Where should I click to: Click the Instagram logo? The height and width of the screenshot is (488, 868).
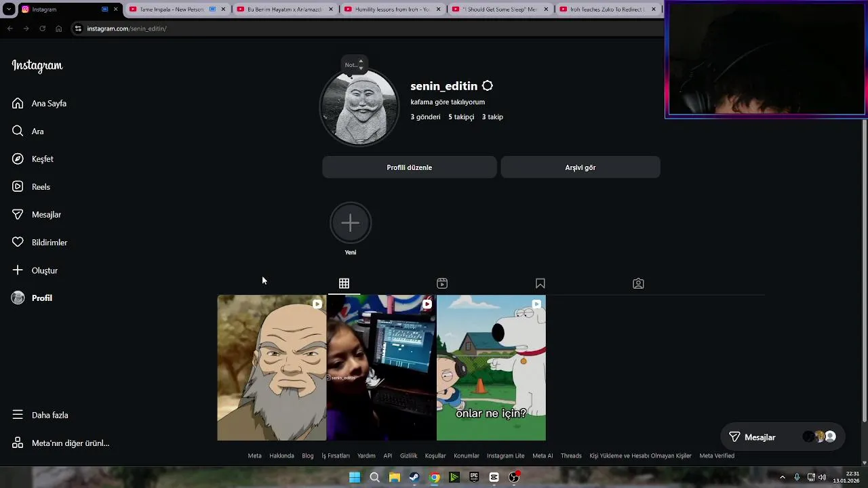coord(37,66)
